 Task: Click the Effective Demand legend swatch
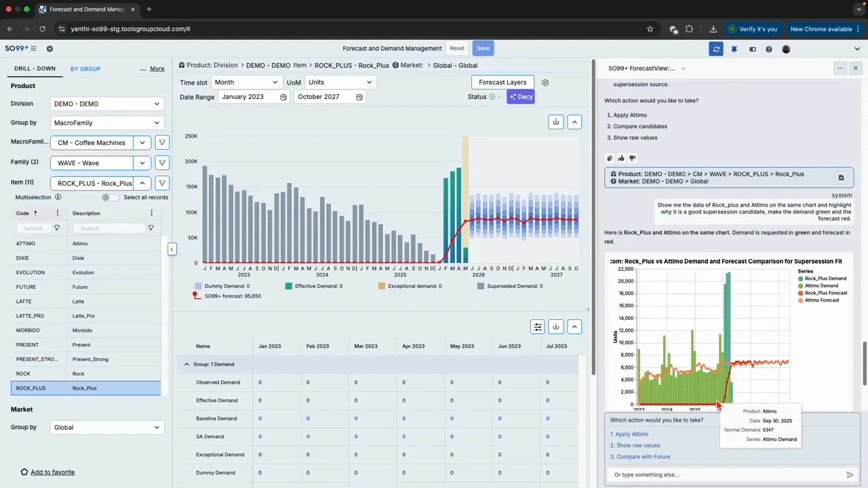289,286
